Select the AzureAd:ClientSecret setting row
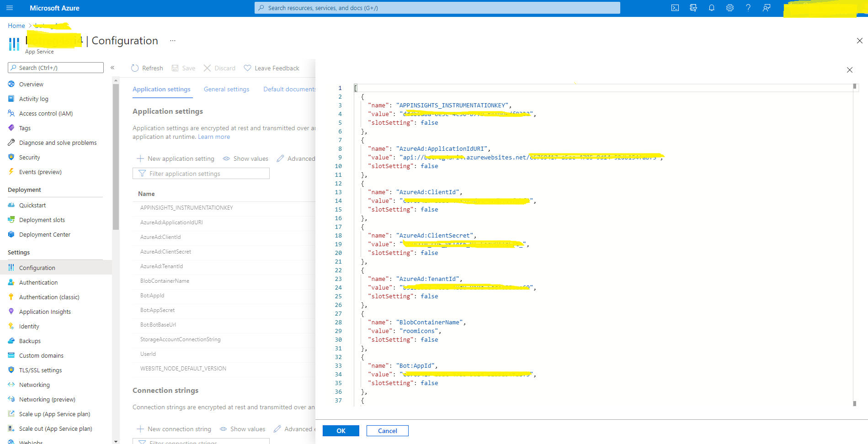868x444 pixels. point(224,252)
